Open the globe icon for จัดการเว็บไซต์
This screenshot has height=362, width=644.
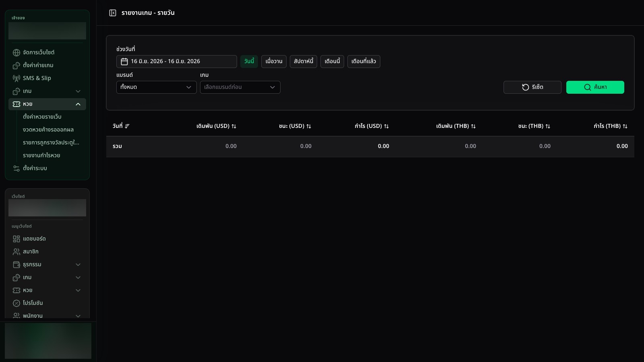(17, 53)
